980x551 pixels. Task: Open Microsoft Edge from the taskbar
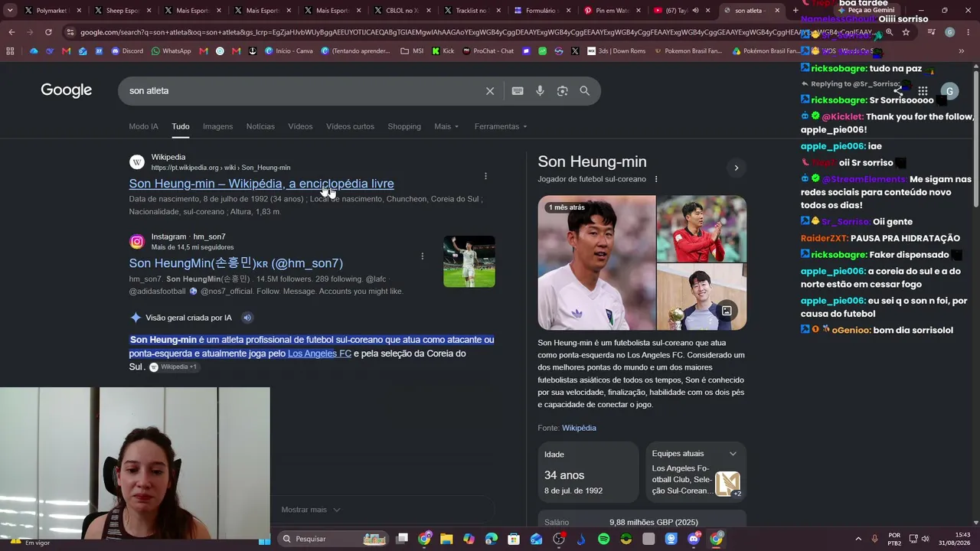coord(492,539)
